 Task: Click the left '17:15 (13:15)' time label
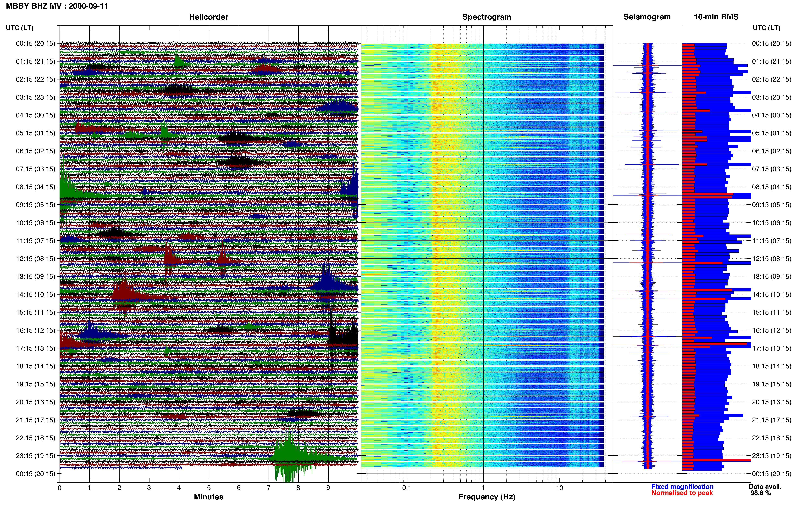coord(35,348)
